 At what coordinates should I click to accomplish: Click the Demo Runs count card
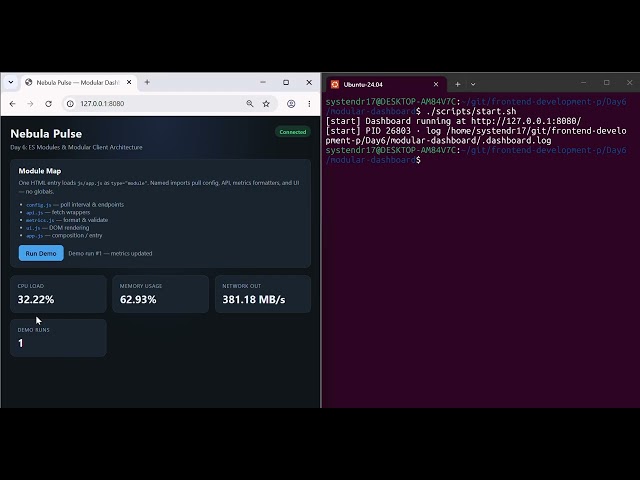pyautogui.click(x=58, y=338)
